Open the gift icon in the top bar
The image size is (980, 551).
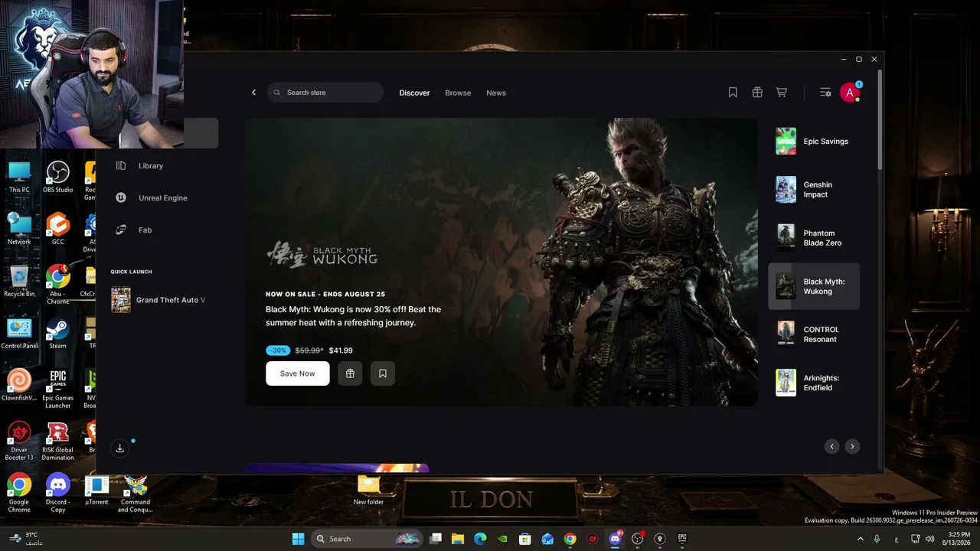tap(757, 93)
